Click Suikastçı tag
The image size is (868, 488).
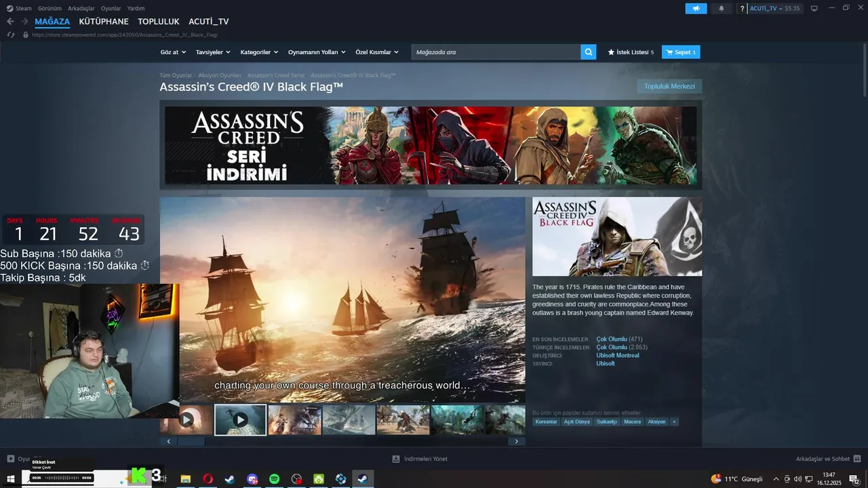(x=607, y=422)
